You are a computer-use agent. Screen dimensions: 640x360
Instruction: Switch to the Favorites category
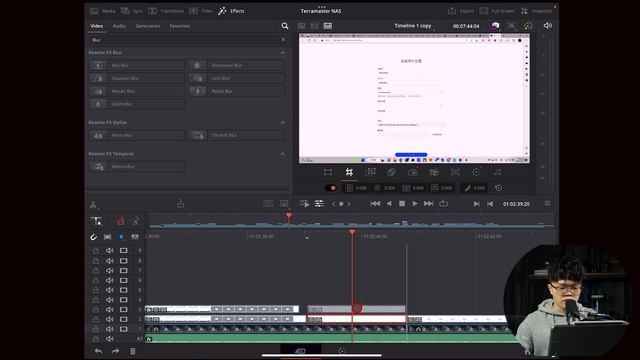pyautogui.click(x=180, y=26)
